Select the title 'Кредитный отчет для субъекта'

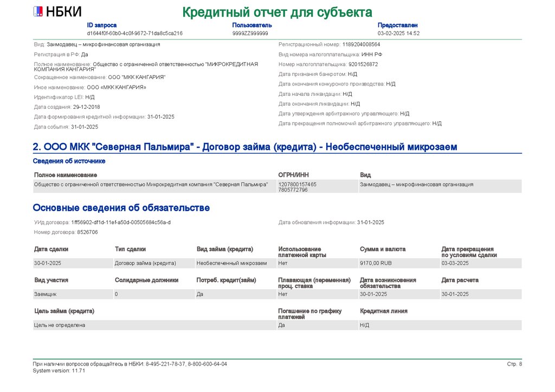pos(277,12)
